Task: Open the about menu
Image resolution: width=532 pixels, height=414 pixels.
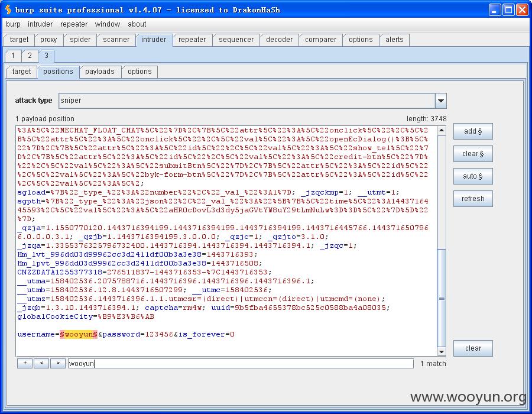Action: click(137, 24)
